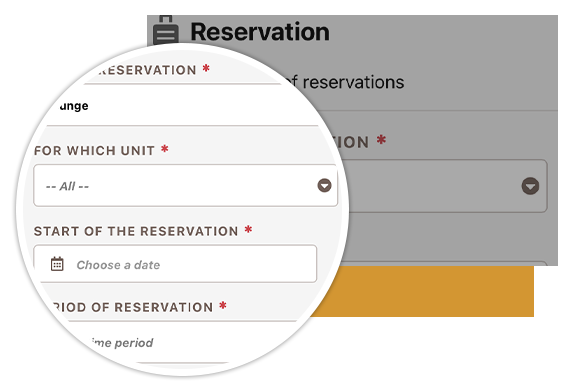Click the Choose a date input
Screen dimensions: 570x390
click(175, 264)
